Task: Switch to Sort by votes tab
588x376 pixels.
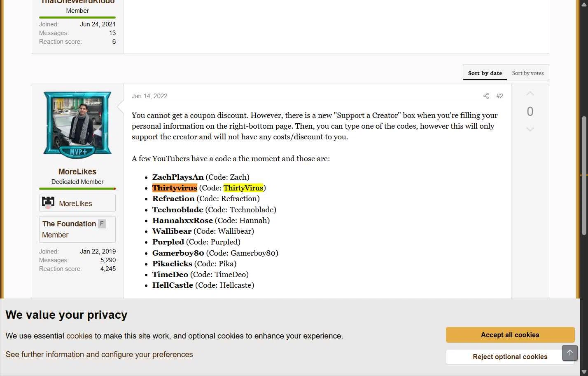Action: [x=527, y=73]
